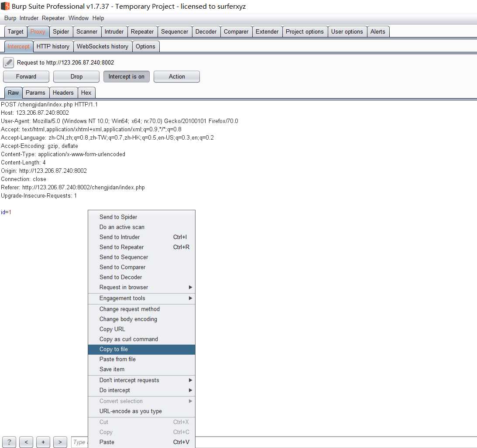Click the '+' search options button
Viewport: 477px width, 448px height.
point(43,442)
